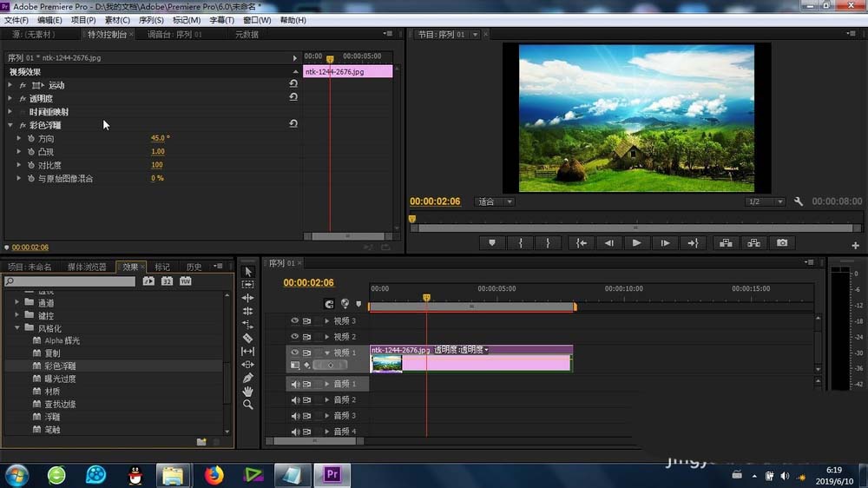The image size is (868, 488).
Task: Toggle snap in timeline
Action: 329,304
